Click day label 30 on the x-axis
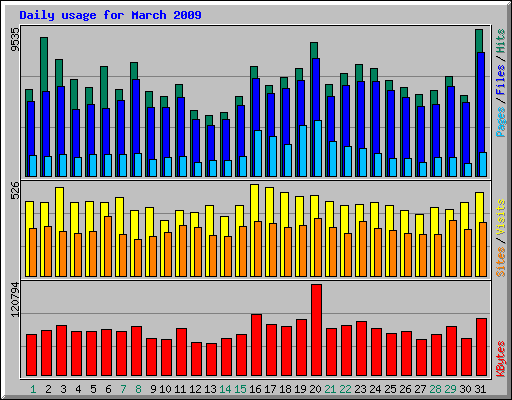Viewport: 512px width, 400px height. [465, 389]
